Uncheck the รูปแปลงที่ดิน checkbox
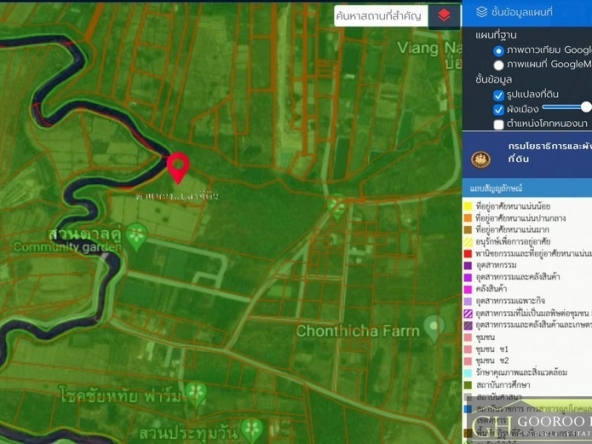 [498, 95]
